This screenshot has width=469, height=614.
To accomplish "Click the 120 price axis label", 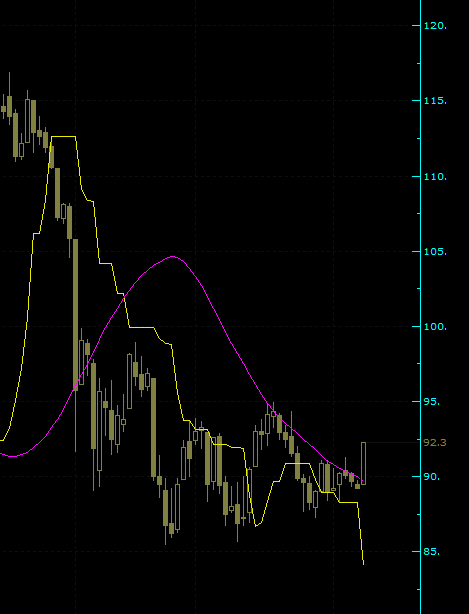I will (435, 26).
